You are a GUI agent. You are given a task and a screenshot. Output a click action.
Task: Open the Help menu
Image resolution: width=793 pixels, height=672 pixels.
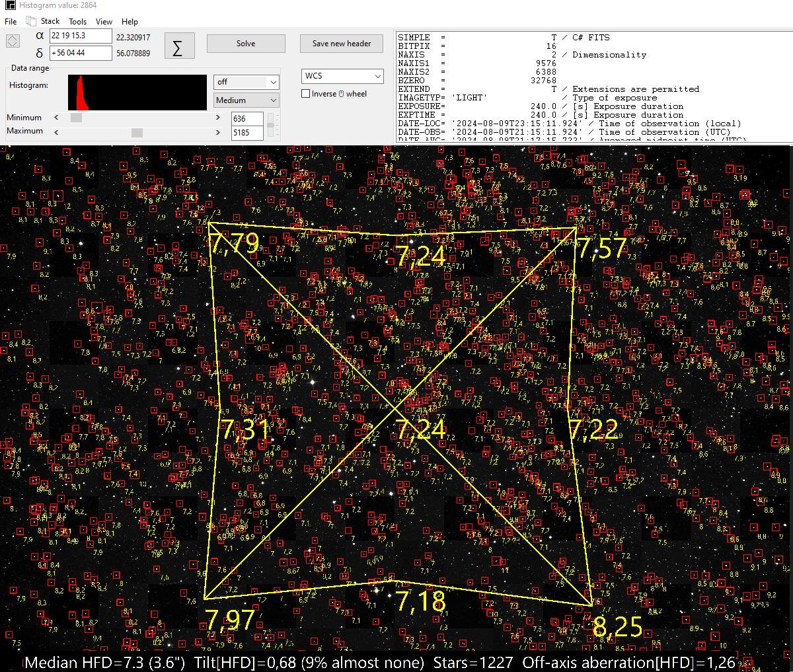[130, 21]
